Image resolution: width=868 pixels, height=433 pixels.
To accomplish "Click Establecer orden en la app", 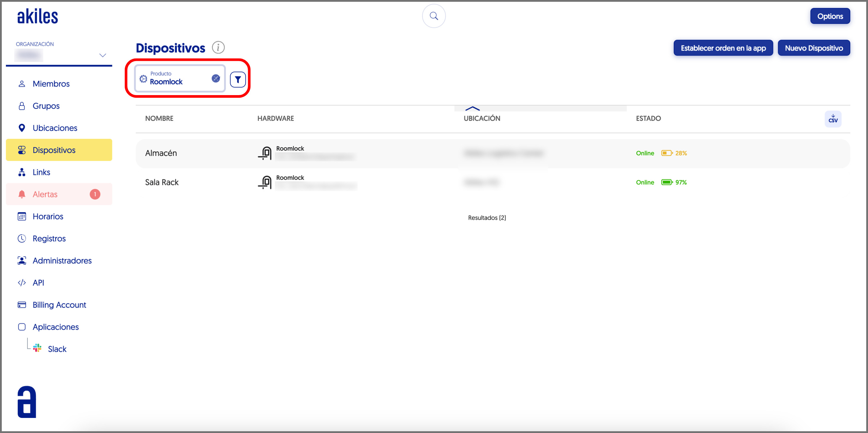I will click(x=723, y=48).
